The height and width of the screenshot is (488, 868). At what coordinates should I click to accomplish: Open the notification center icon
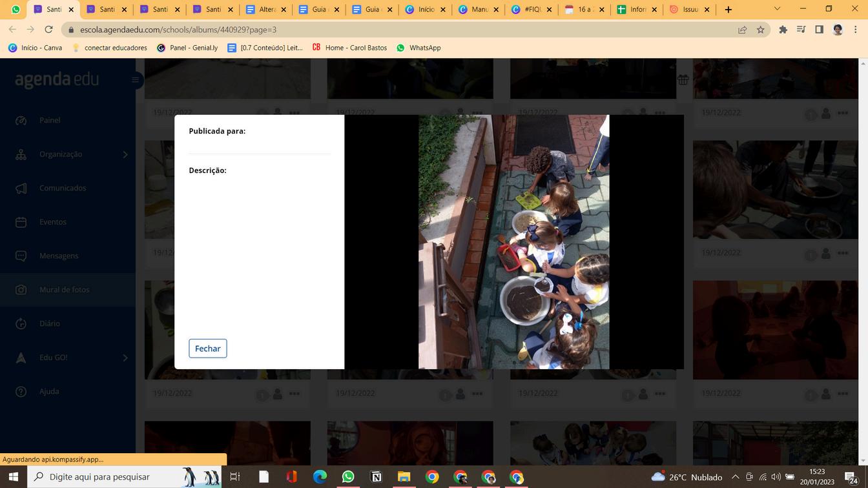coord(852,477)
